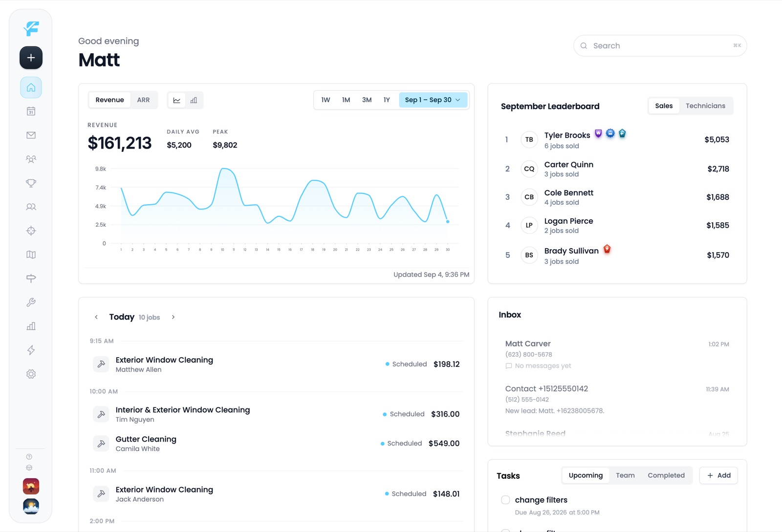
Task: Select the Sales leaderboard tab
Action: (x=664, y=106)
